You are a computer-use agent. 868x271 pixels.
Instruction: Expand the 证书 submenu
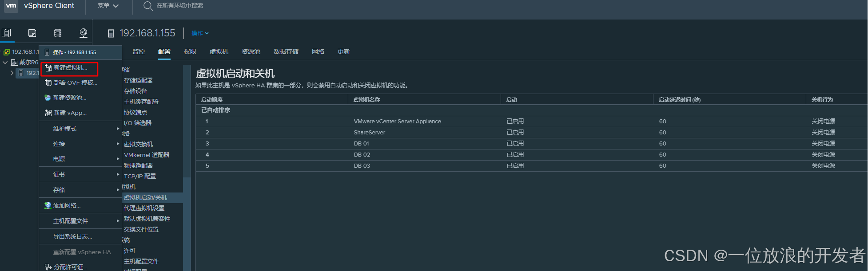[80, 174]
